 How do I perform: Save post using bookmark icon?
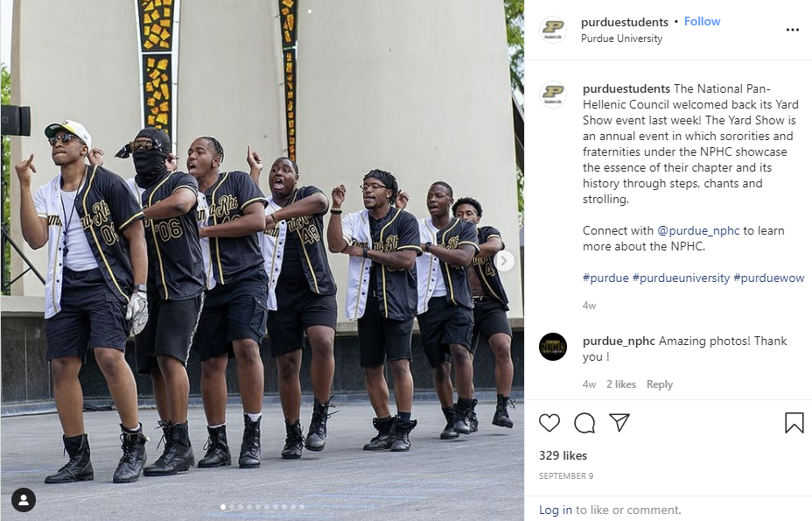point(794,423)
